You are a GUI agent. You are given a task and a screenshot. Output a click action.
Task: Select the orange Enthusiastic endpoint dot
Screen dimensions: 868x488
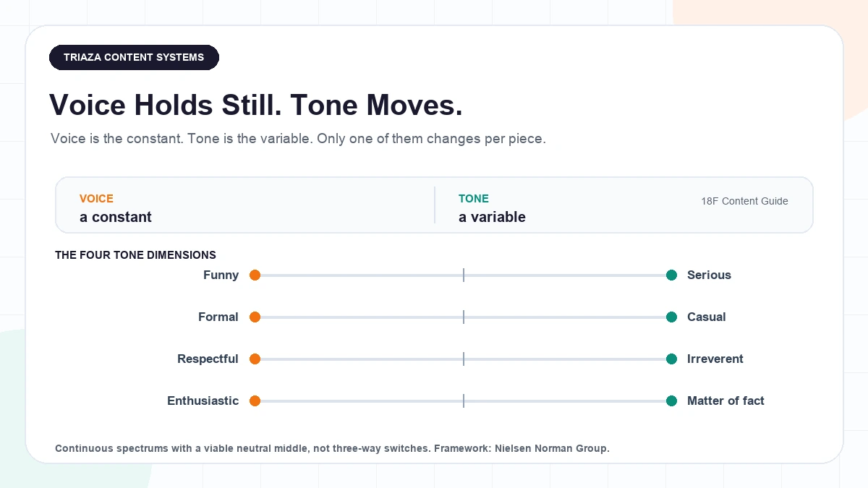coord(255,401)
